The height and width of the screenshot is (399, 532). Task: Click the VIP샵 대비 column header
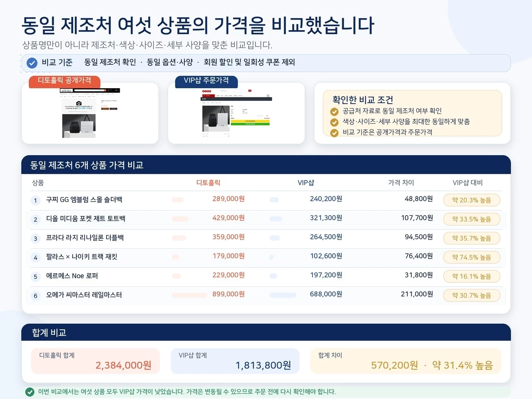(467, 183)
